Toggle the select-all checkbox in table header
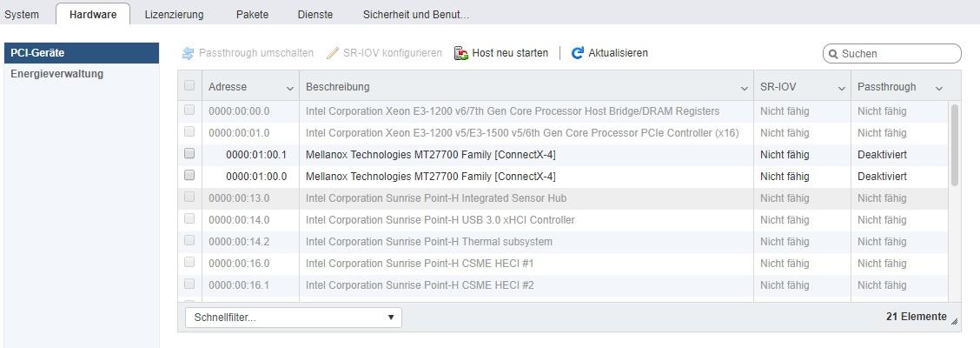The height and width of the screenshot is (348, 980). point(189,86)
